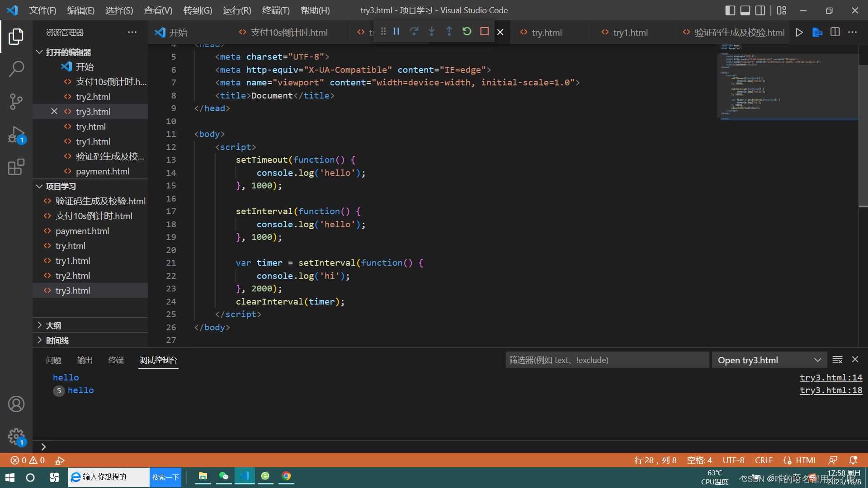Click the editor minimap preview

(x=788, y=82)
